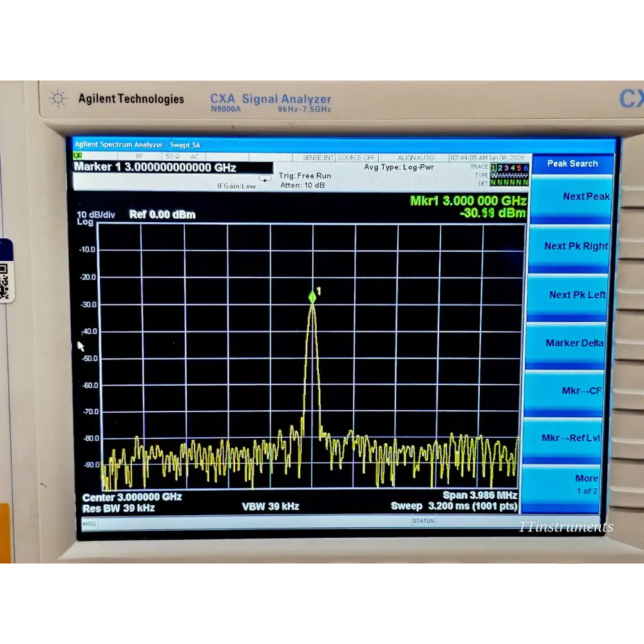Click the 'IFGain:Low' annotation
Viewport: 644px width, 644px height.
click(236, 186)
